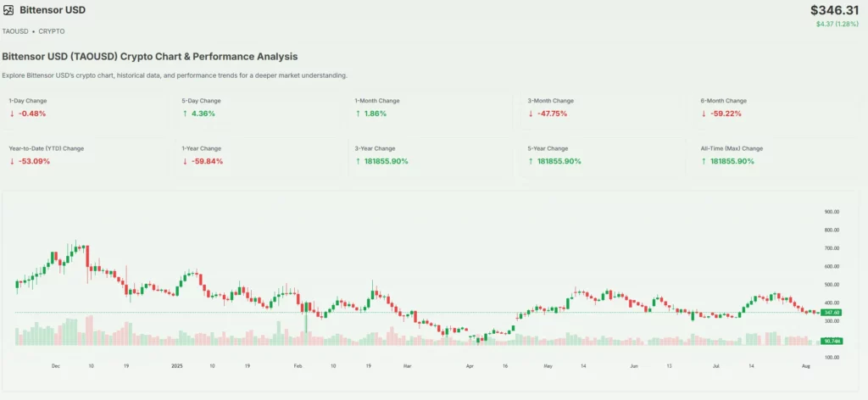This screenshot has height=400, width=868.
Task: Click the green up arrow for 5-Day Change
Action: (x=185, y=114)
